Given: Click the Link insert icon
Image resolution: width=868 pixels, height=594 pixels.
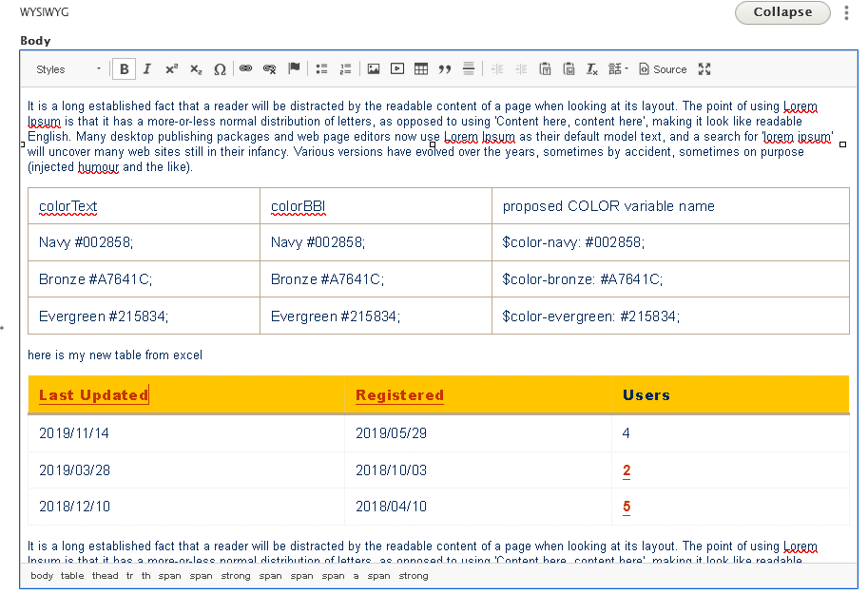Looking at the screenshot, I should pyautogui.click(x=246, y=68).
